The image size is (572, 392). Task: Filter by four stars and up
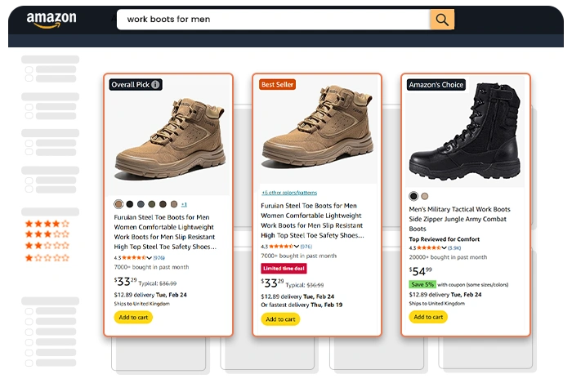coord(47,223)
